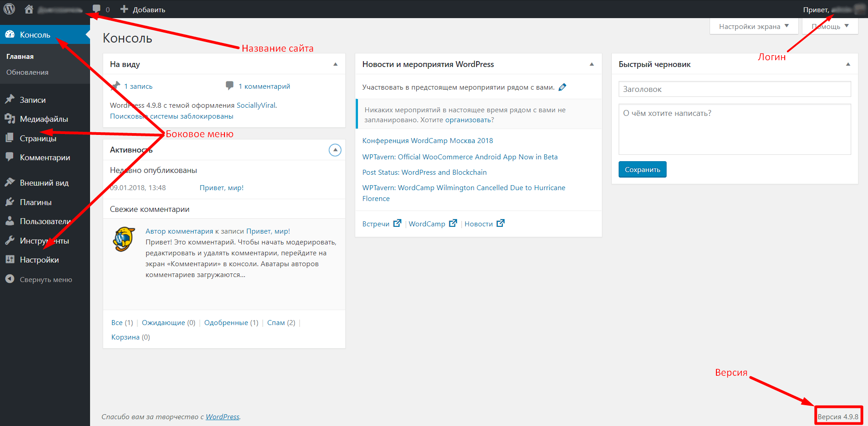Open the Настройки экрана dropdown
Image resolution: width=868 pixels, height=426 pixels.
click(x=754, y=26)
